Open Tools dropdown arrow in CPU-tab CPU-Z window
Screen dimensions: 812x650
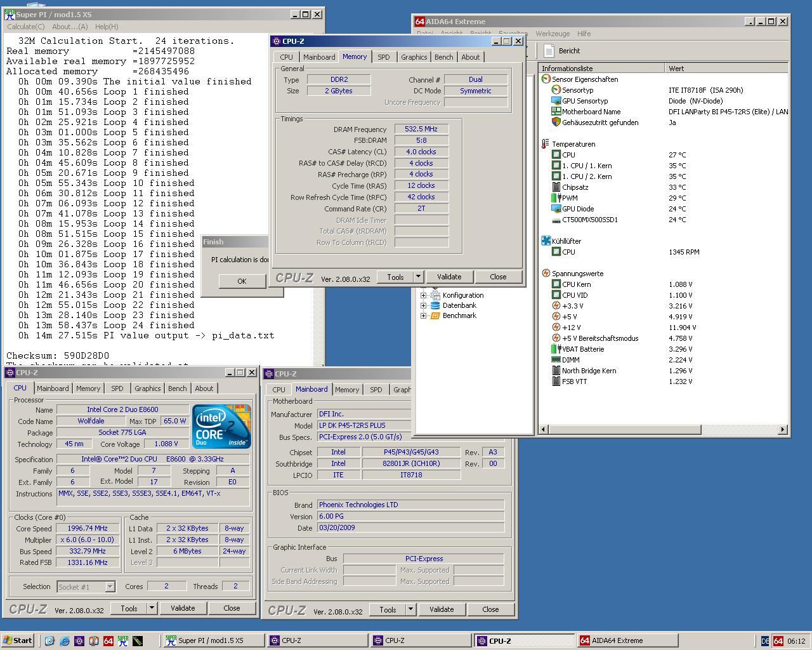[152, 608]
